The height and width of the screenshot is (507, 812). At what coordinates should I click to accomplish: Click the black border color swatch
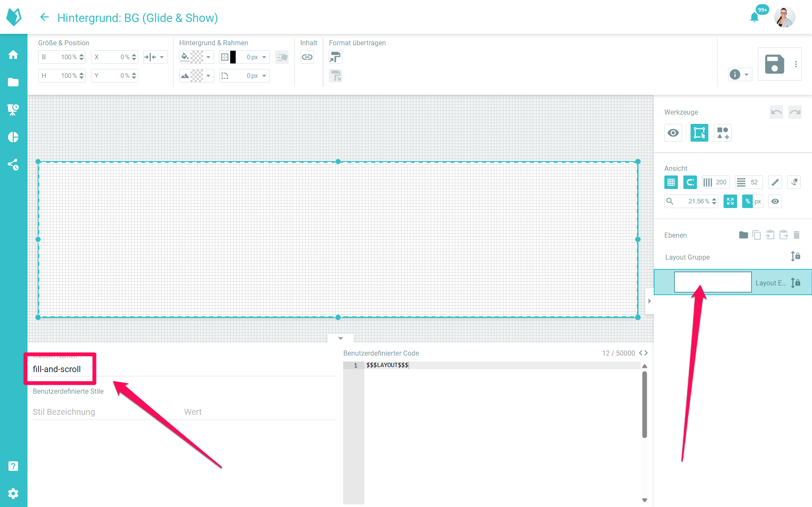(x=233, y=57)
